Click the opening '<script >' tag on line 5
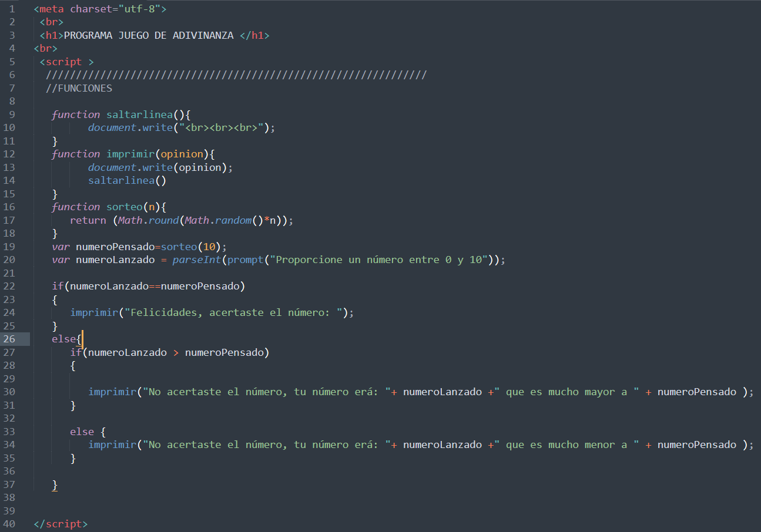The height and width of the screenshot is (532, 761). [67, 62]
